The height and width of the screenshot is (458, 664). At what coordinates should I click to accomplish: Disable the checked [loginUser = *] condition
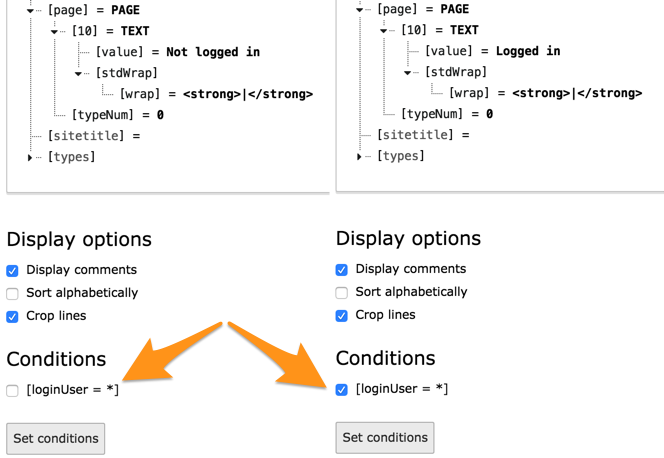pyautogui.click(x=342, y=390)
